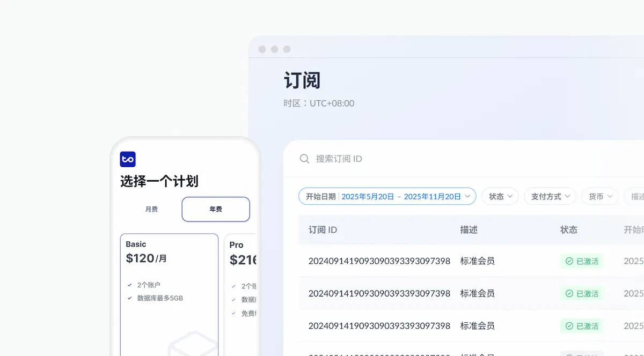Click the $120/月 Basic price
Screen dimensions: 644x356
(147, 258)
